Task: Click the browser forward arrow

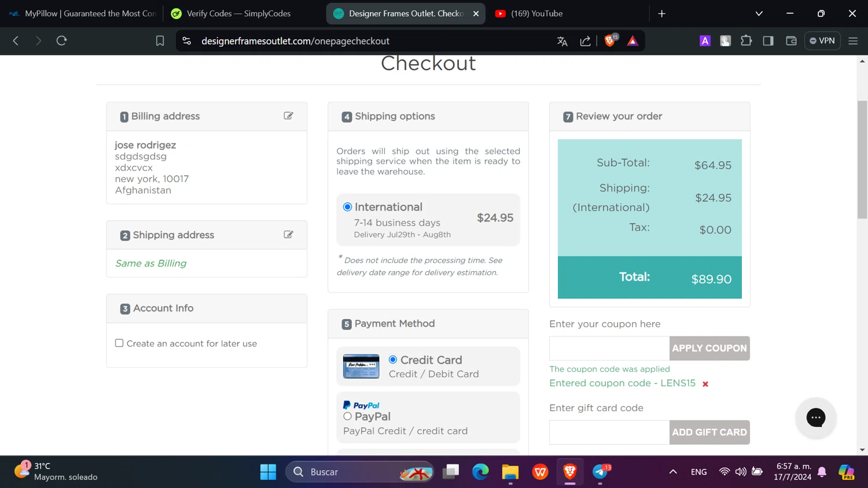Action: tap(38, 40)
